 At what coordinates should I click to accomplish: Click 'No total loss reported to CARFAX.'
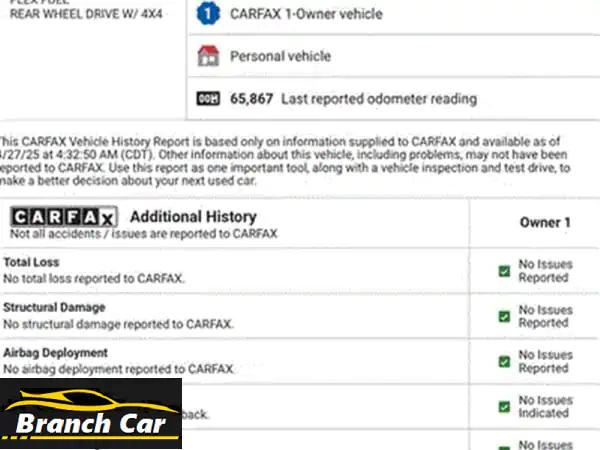94,279
